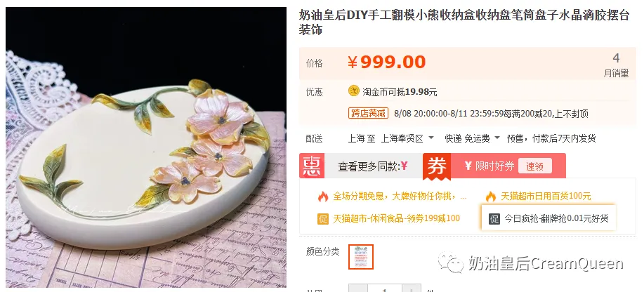This screenshot has width=644, height=292.
Task: Open 天猫超市-休闲食品-领券199减100 link
Action: point(396,218)
